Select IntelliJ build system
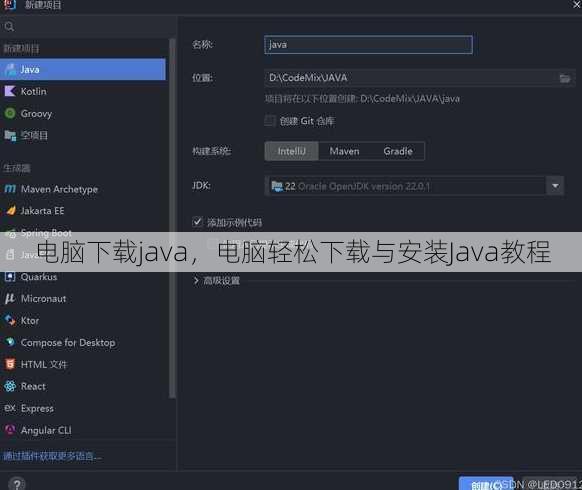The width and height of the screenshot is (582, 490). 291,151
